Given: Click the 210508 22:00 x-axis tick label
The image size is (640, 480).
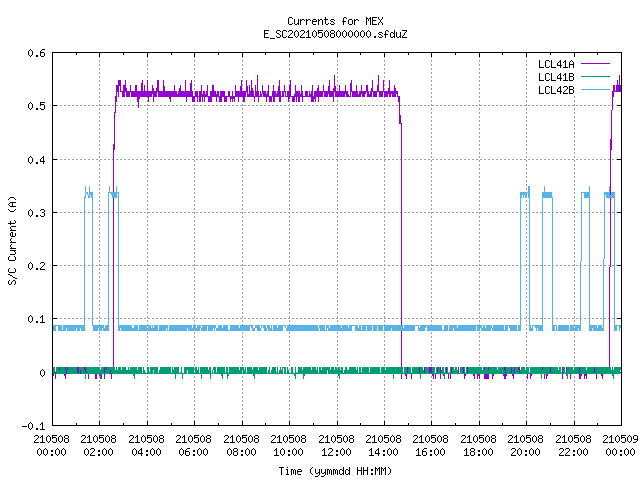Looking at the screenshot, I should pyautogui.click(x=573, y=445).
